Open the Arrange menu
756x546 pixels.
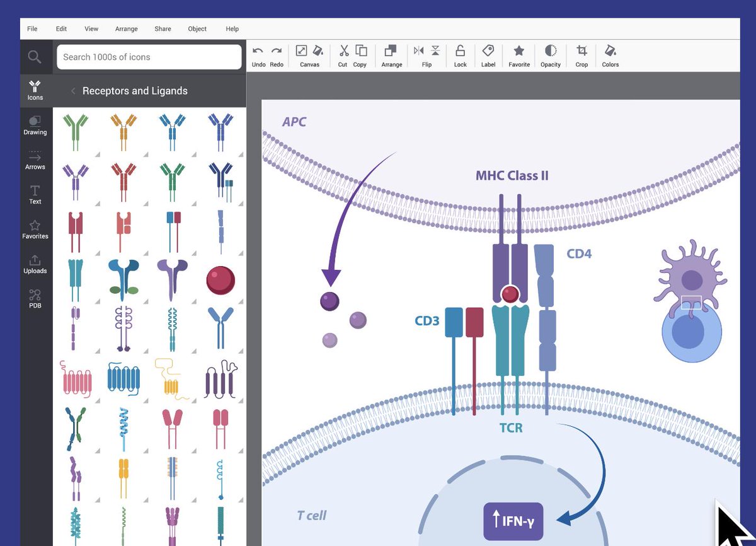(126, 29)
